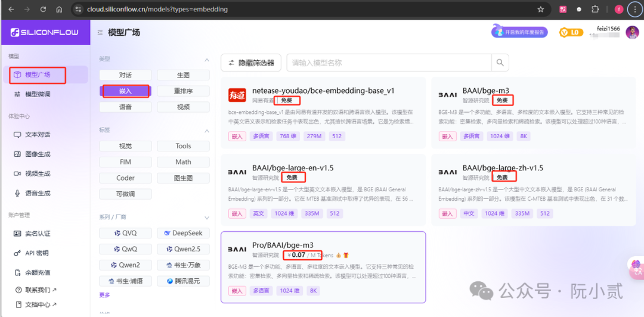Select the FIM tag filter
Screen dimensions: 644x317
tap(125, 162)
